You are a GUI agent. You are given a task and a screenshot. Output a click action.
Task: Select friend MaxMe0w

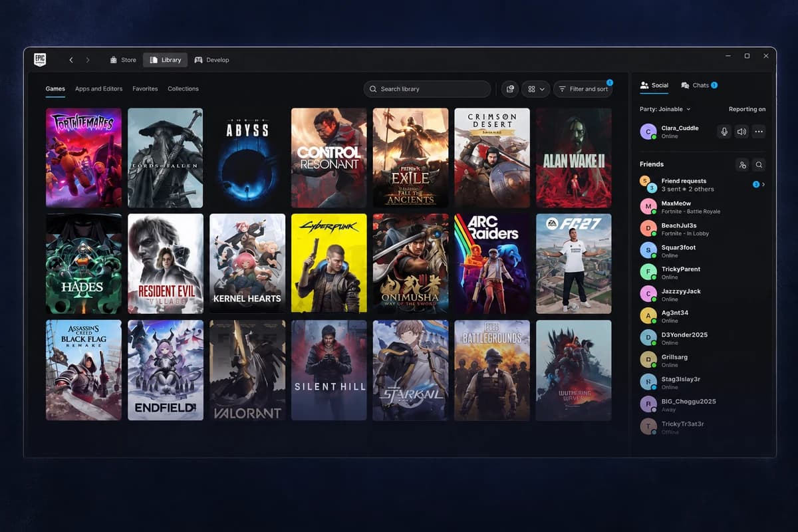click(x=702, y=207)
